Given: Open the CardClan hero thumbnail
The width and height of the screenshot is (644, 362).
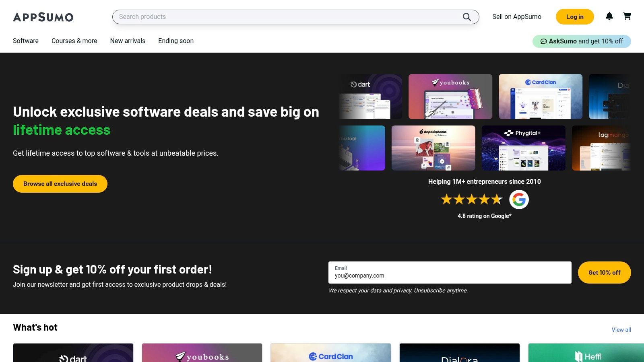Looking at the screenshot, I should click(x=541, y=97).
